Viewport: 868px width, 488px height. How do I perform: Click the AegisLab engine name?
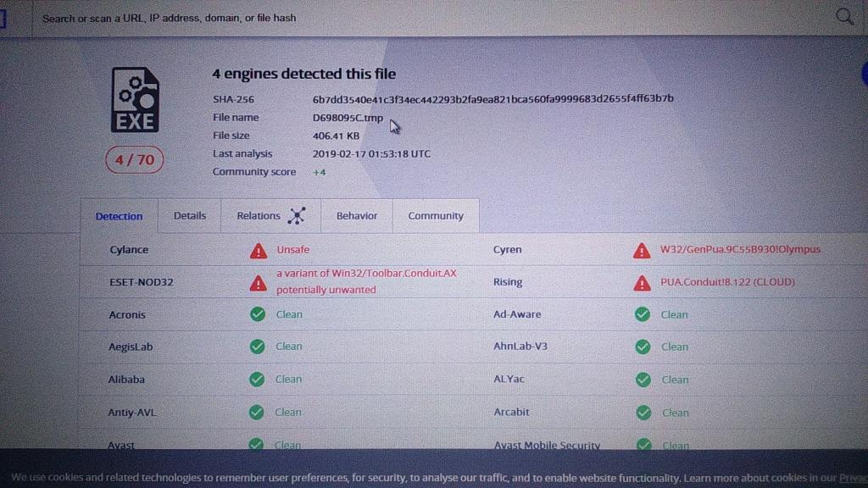pyautogui.click(x=130, y=347)
